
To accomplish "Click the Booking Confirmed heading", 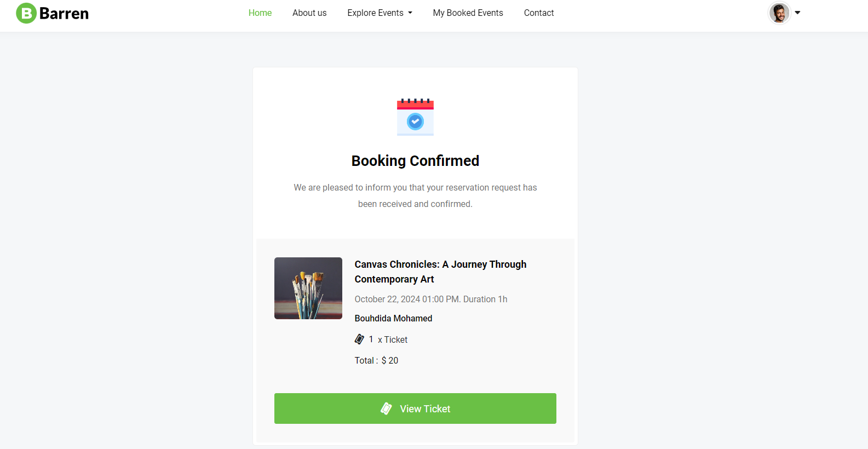I will click(x=415, y=161).
